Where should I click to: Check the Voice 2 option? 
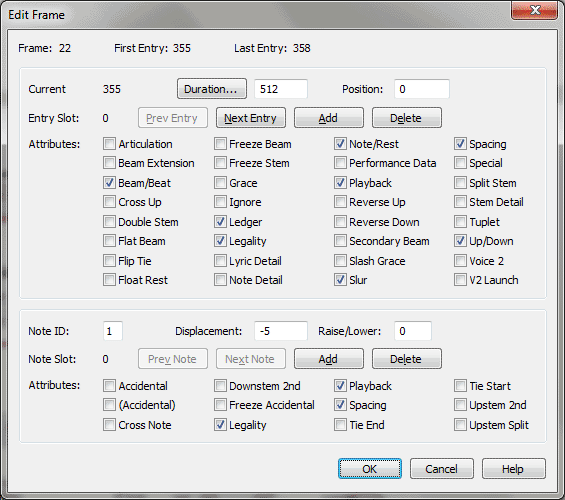click(x=460, y=260)
